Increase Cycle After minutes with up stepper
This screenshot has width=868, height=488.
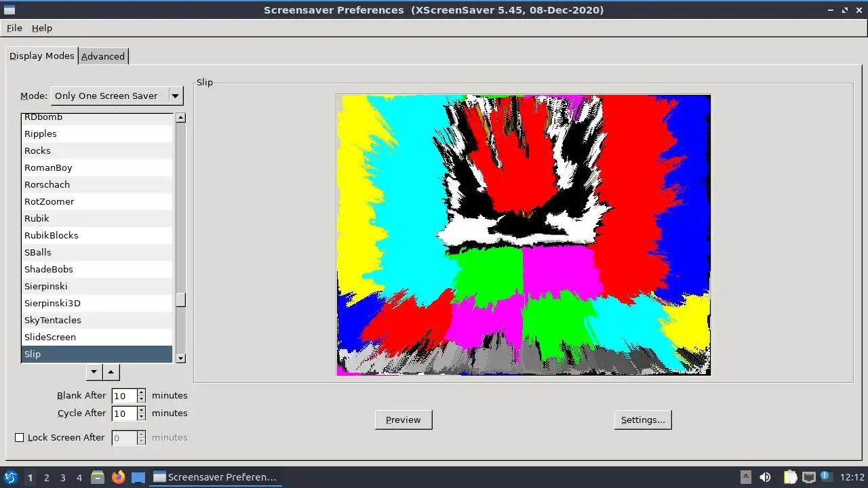tap(141, 409)
